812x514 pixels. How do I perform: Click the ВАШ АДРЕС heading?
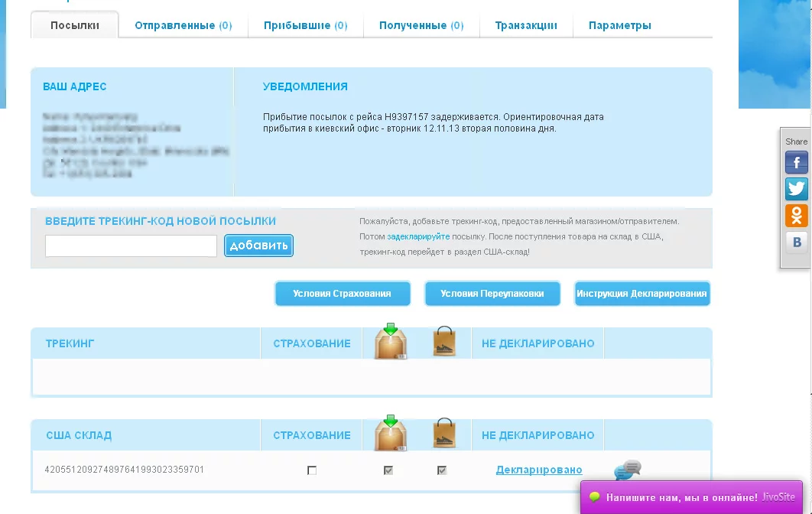pyautogui.click(x=75, y=86)
